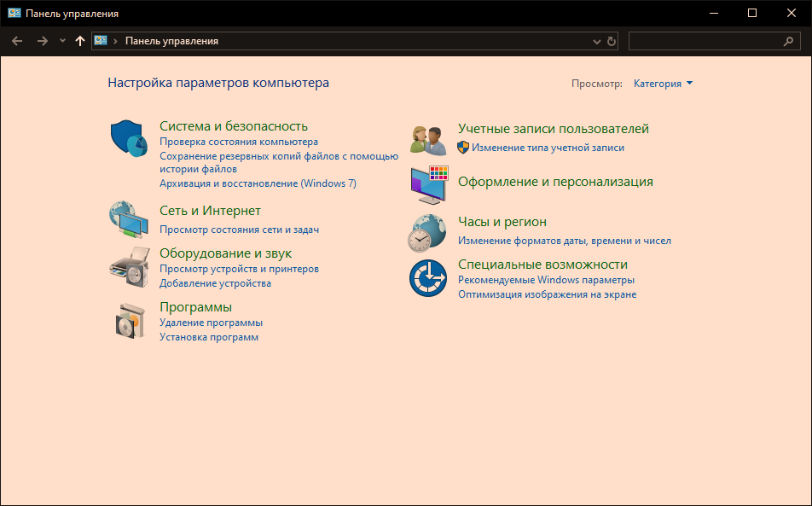Click the Programs disc box icon
The width and height of the screenshot is (812, 506).
click(x=129, y=321)
